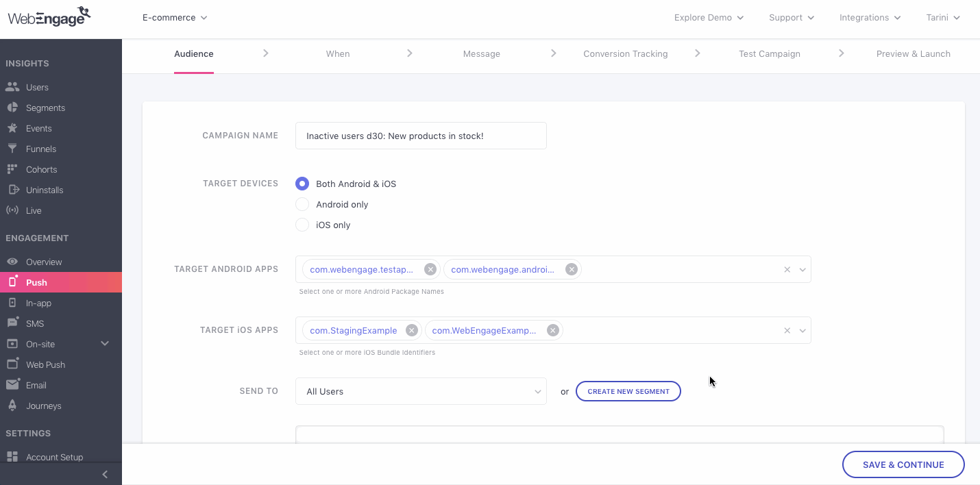Select Both Android & iOS radio
The width and height of the screenshot is (980, 485).
(302, 184)
